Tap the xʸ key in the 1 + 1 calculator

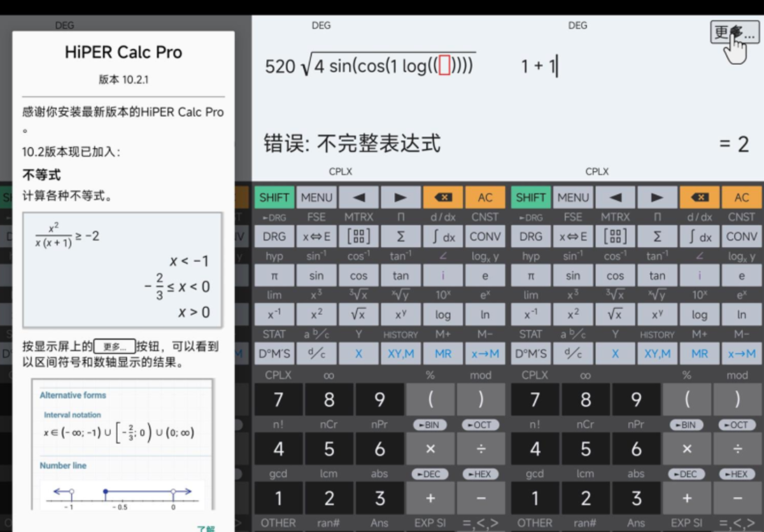click(658, 314)
